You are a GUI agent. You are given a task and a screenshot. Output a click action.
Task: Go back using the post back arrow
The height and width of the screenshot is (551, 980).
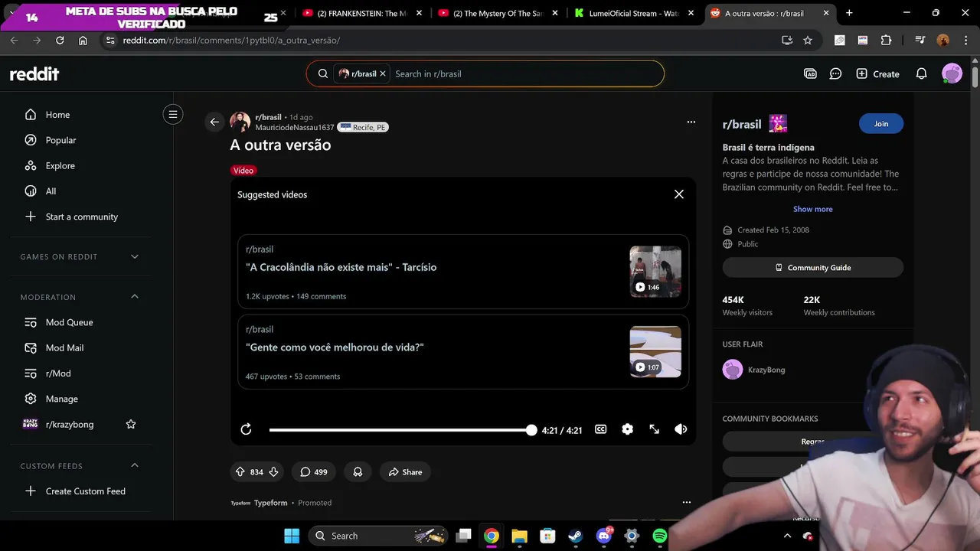[x=214, y=122]
